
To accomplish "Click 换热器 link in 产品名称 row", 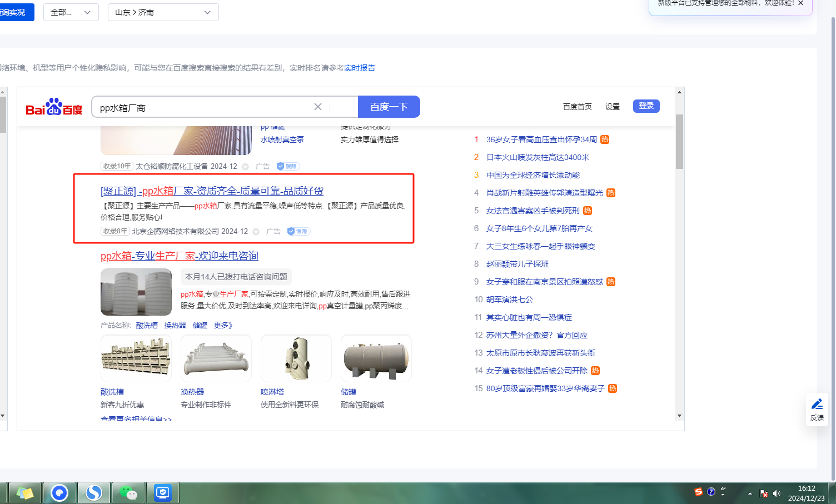I will [175, 325].
